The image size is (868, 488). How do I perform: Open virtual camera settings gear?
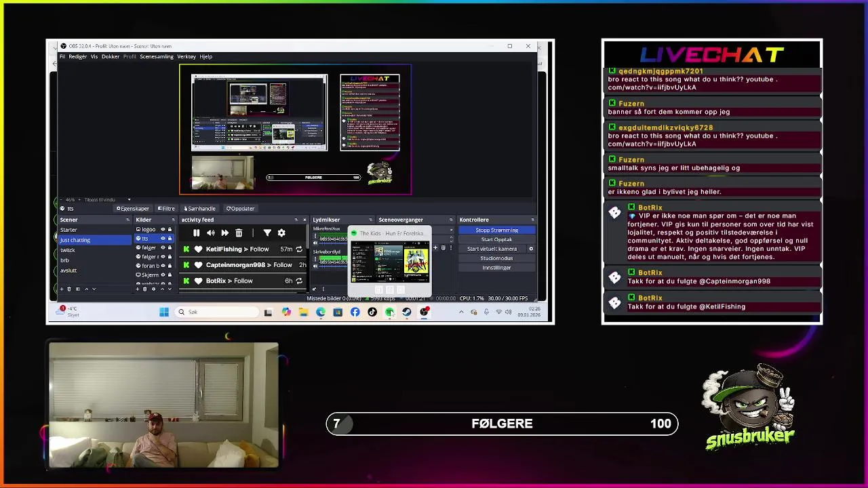531,249
